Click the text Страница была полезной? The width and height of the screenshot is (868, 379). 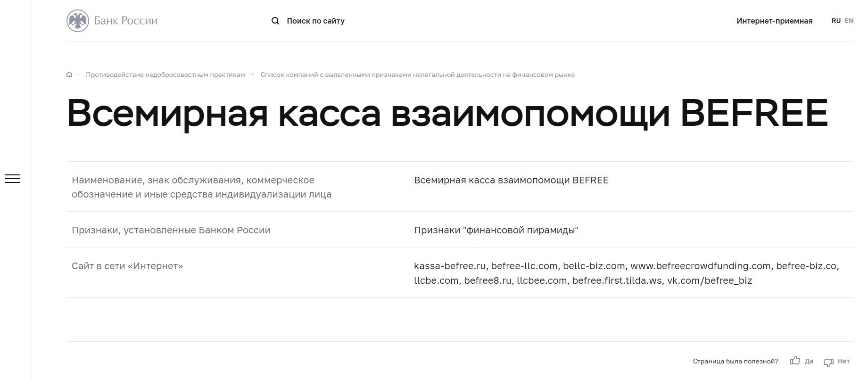point(736,361)
